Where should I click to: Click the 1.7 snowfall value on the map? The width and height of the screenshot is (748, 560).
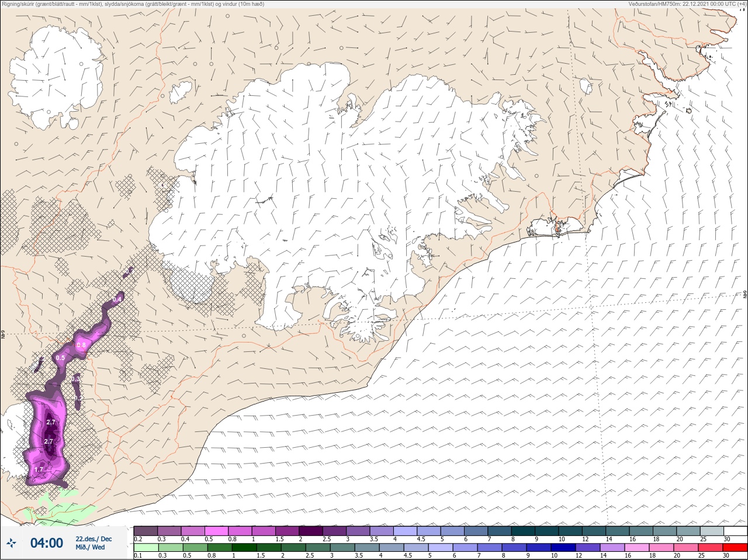39,469
